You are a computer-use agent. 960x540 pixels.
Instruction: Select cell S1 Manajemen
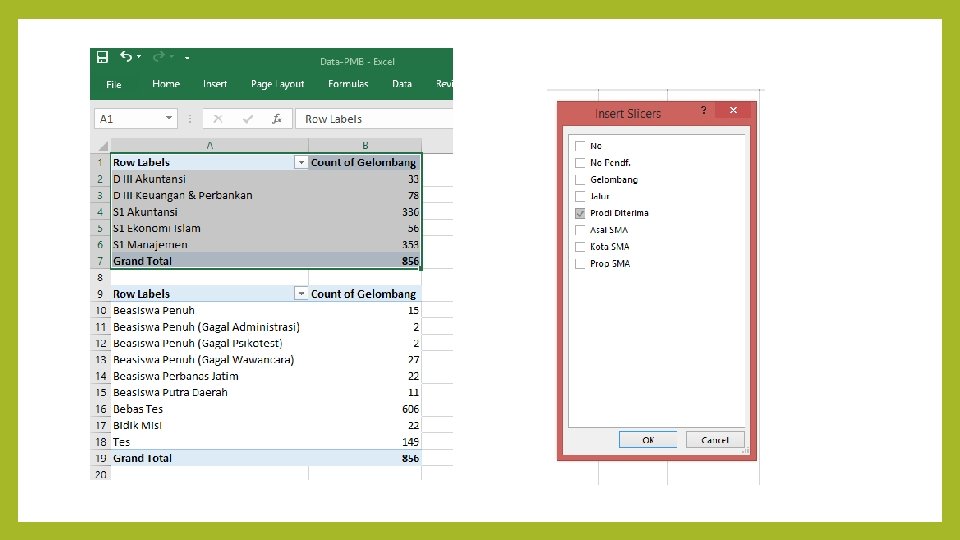[x=209, y=244]
